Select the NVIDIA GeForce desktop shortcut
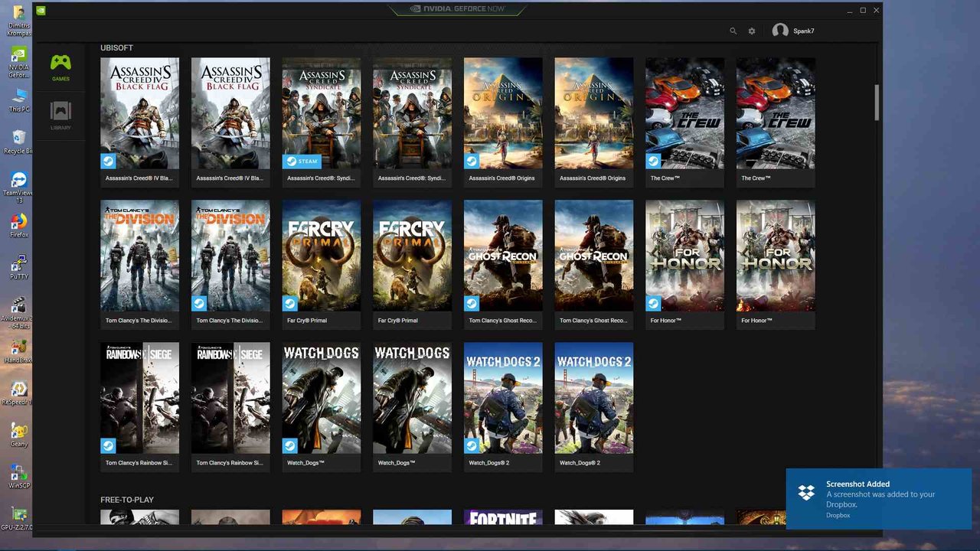The width and height of the screenshot is (980, 551). point(19,63)
